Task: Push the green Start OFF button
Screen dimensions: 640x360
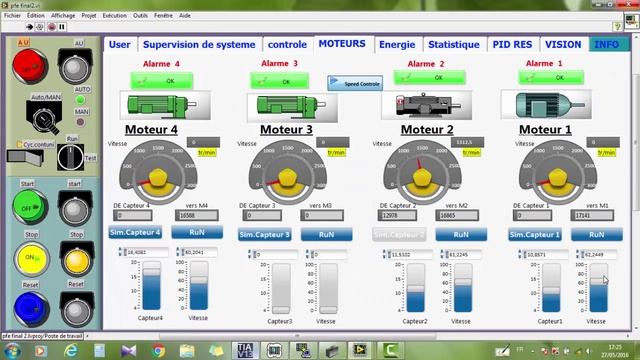Action: [x=30, y=207]
